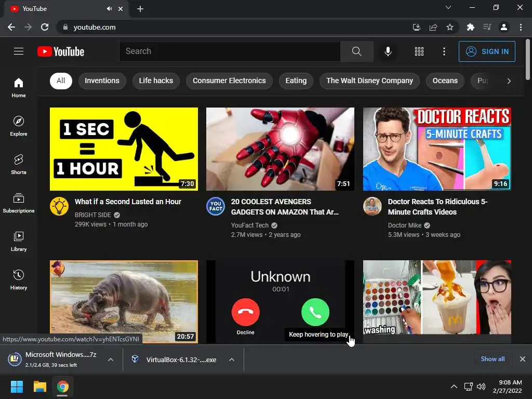This screenshot has width=532, height=399.
Task: Open YouTube settings three-dot menu
Action: [x=444, y=51]
